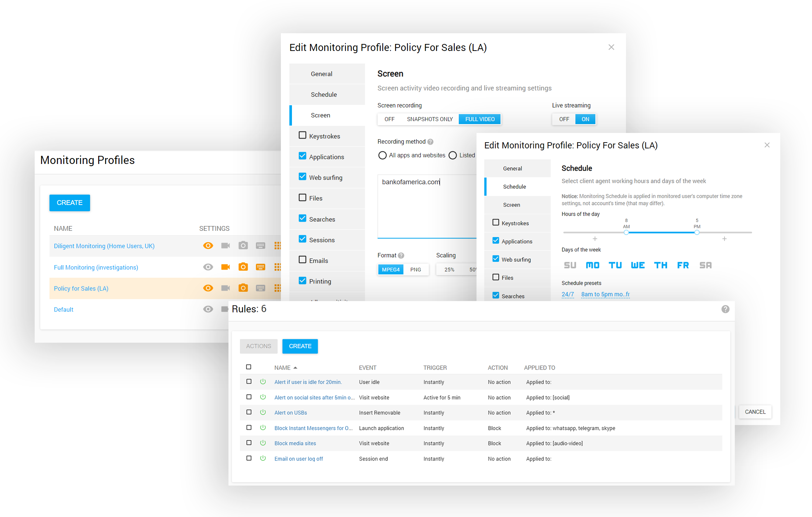Screen dimensions: 812x517
Task: Click camera icon in Policy for Sales row
Action: pyautogui.click(x=243, y=288)
